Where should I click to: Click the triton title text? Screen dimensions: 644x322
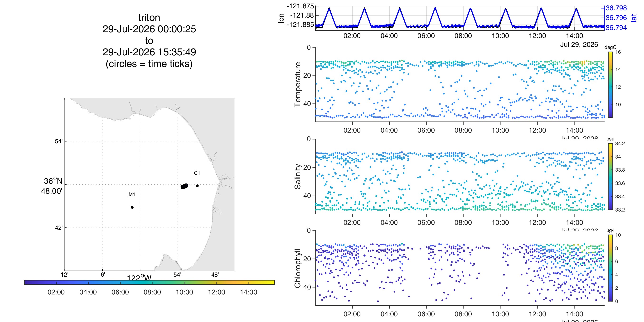tap(149, 18)
